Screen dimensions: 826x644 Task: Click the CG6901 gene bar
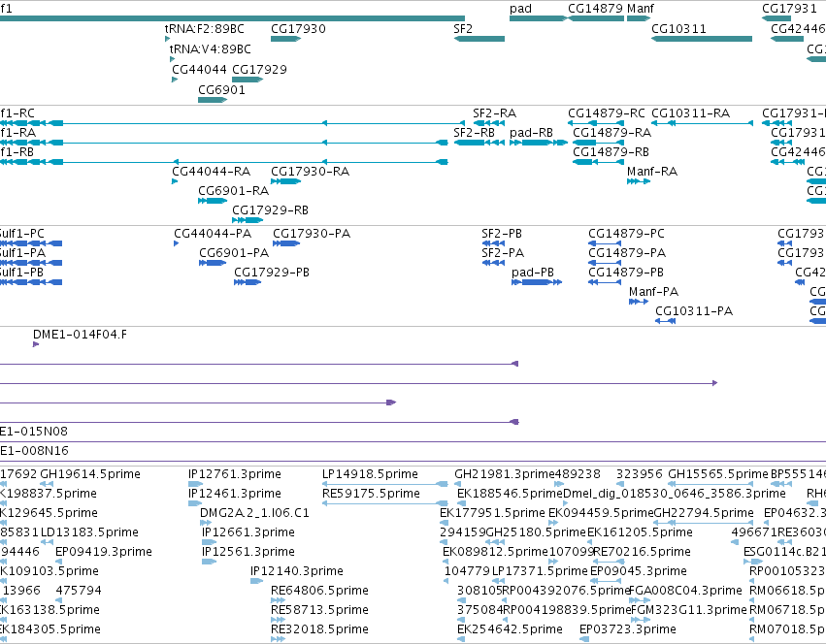click(x=213, y=100)
